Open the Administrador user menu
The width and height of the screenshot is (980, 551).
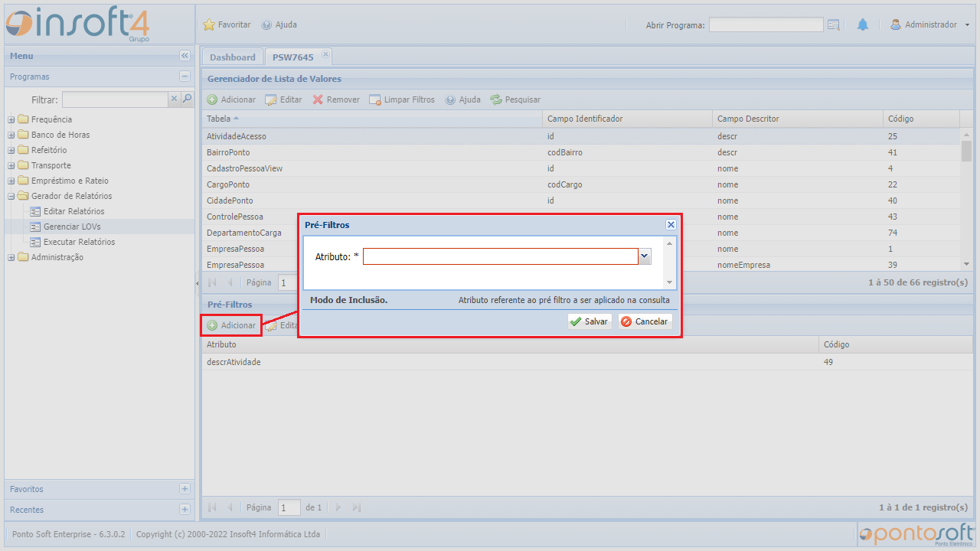click(x=929, y=24)
